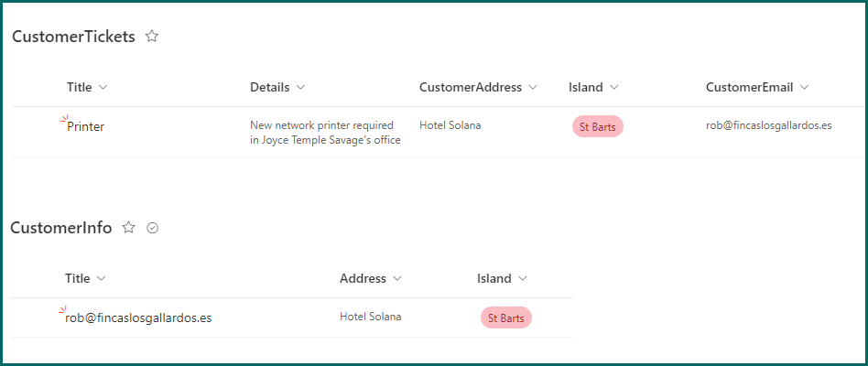
Task: Click the St Barts tag in CustomerInfo
Action: pos(505,318)
